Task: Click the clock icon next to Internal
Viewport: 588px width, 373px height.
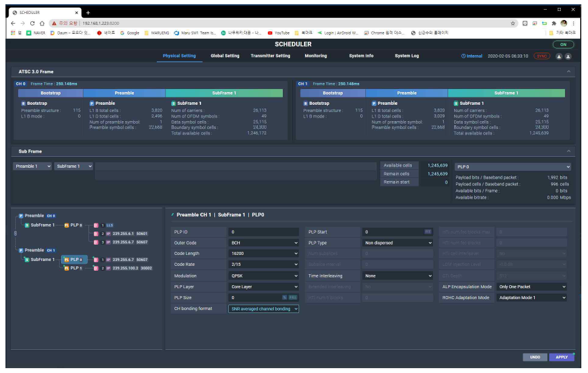Action: (x=463, y=56)
